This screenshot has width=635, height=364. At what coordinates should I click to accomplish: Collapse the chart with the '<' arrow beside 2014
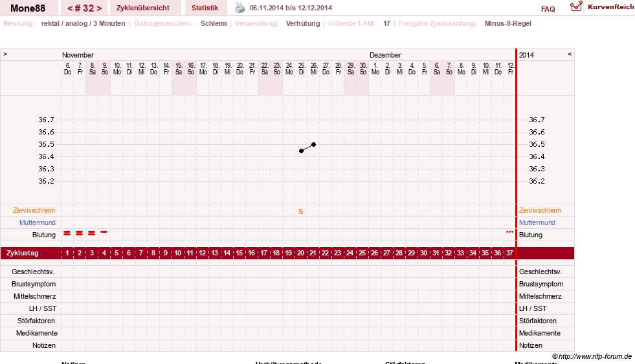570,54
